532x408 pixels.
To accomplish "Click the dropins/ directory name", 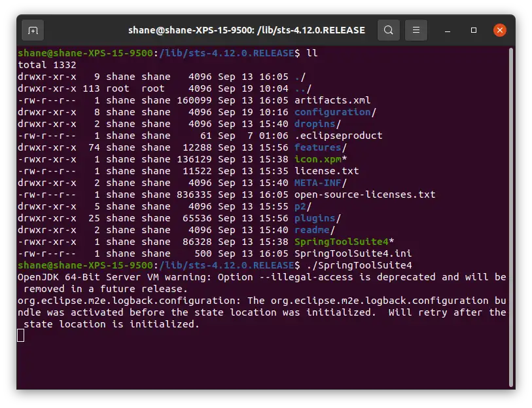I will [x=317, y=124].
